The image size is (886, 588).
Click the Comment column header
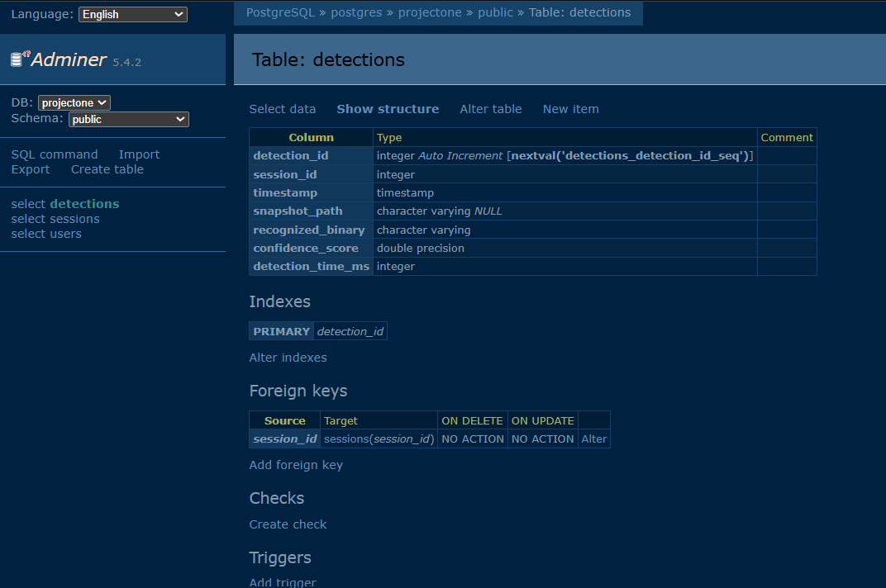click(787, 137)
